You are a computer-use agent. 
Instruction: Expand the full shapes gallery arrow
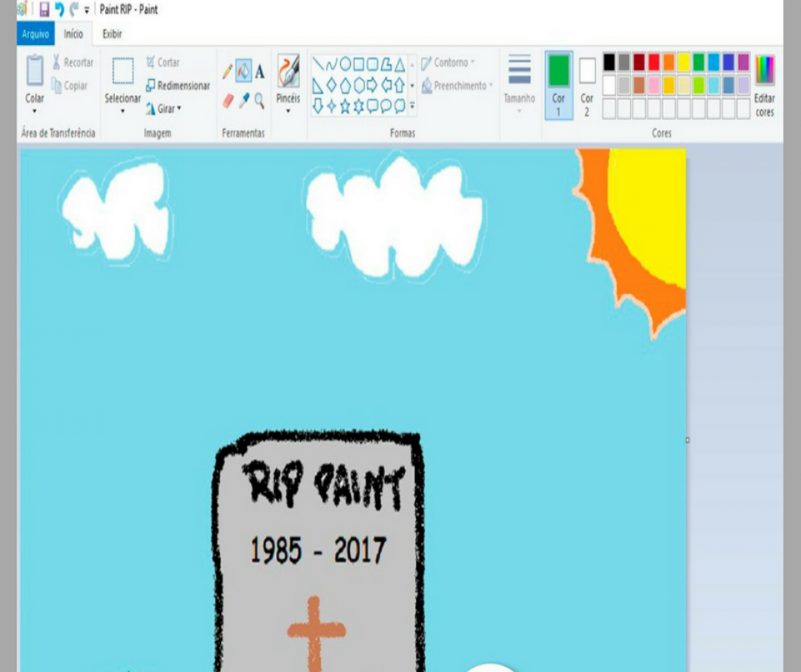(412, 106)
